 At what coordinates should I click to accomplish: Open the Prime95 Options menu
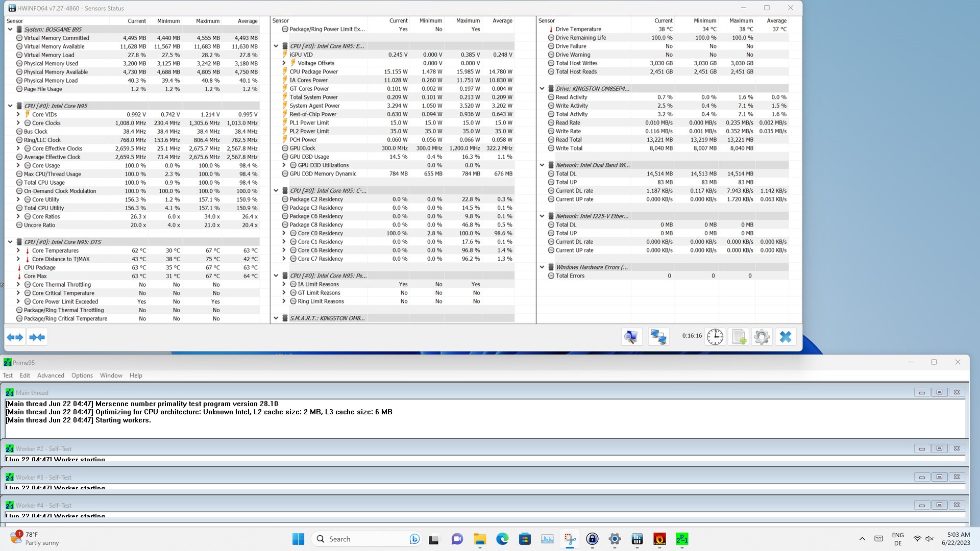(x=82, y=375)
